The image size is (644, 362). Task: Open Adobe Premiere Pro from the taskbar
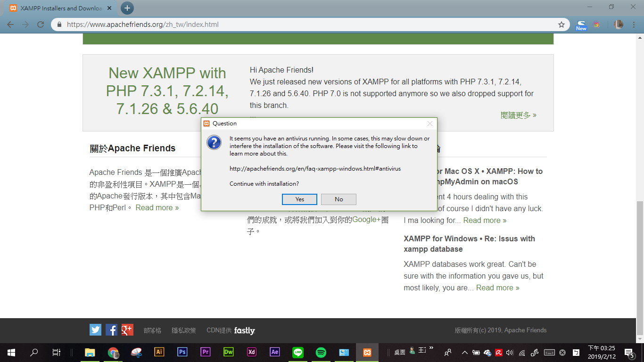coord(205,352)
